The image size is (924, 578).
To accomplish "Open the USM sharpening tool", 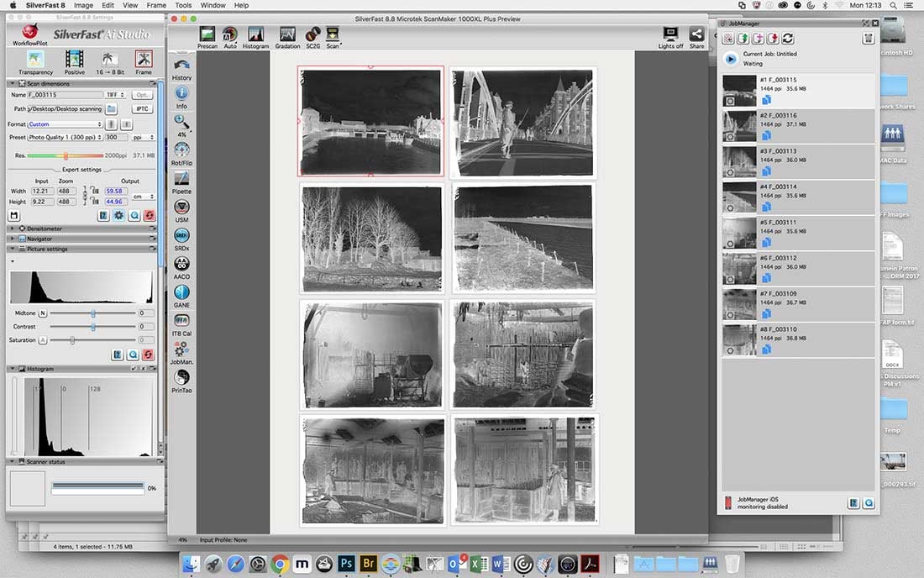I will (181, 211).
